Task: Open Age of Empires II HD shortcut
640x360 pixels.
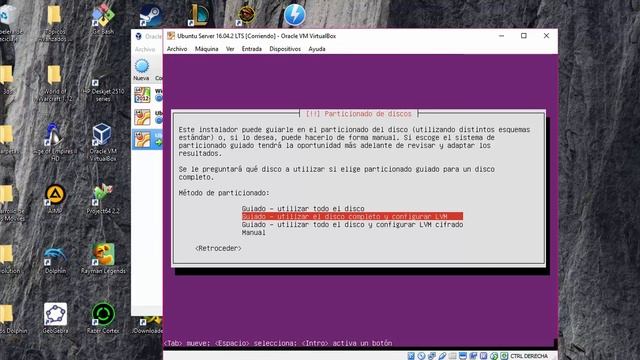Action: [x=55, y=142]
